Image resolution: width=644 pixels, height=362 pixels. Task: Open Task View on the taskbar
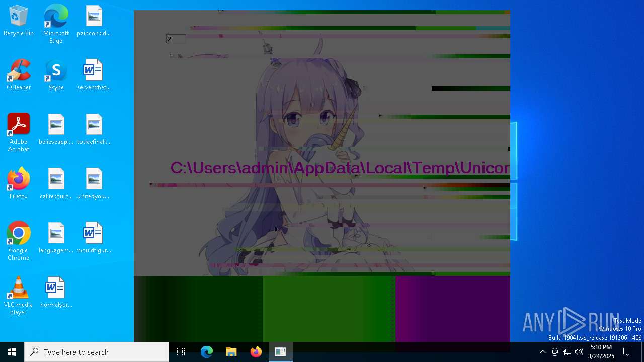coord(181,352)
